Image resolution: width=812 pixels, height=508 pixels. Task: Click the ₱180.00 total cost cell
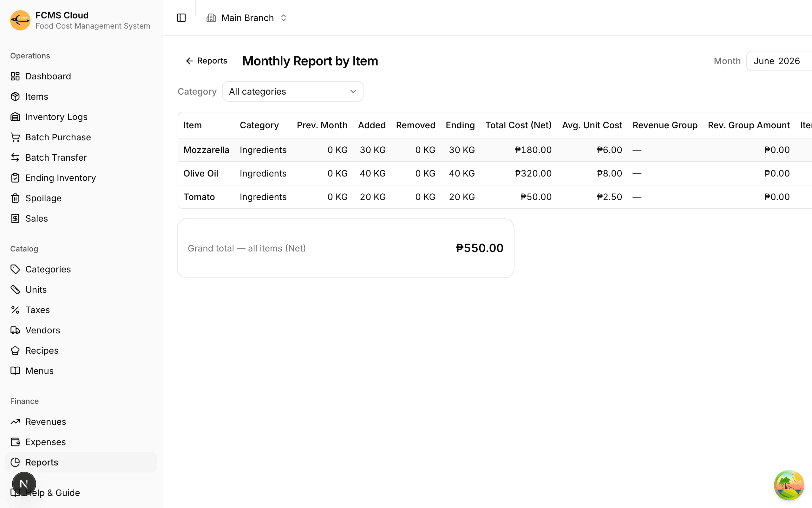533,150
